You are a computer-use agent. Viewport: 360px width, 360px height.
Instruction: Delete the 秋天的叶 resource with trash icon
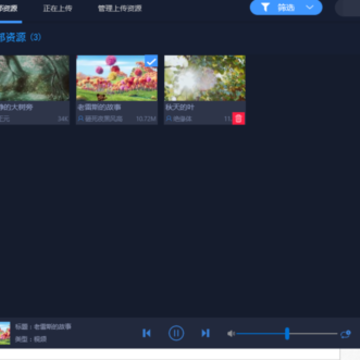click(238, 119)
